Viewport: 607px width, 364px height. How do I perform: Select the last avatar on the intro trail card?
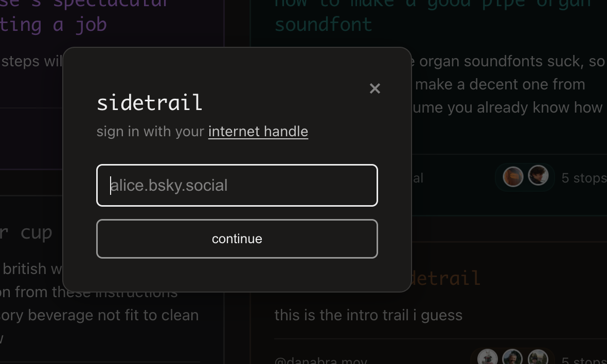coord(538,358)
